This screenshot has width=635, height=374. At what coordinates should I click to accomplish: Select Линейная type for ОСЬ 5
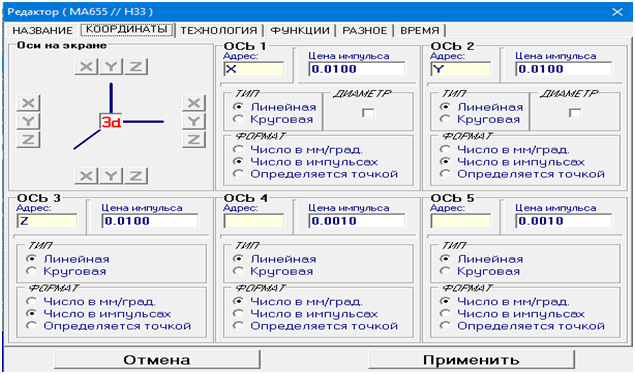(x=482, y=259)
